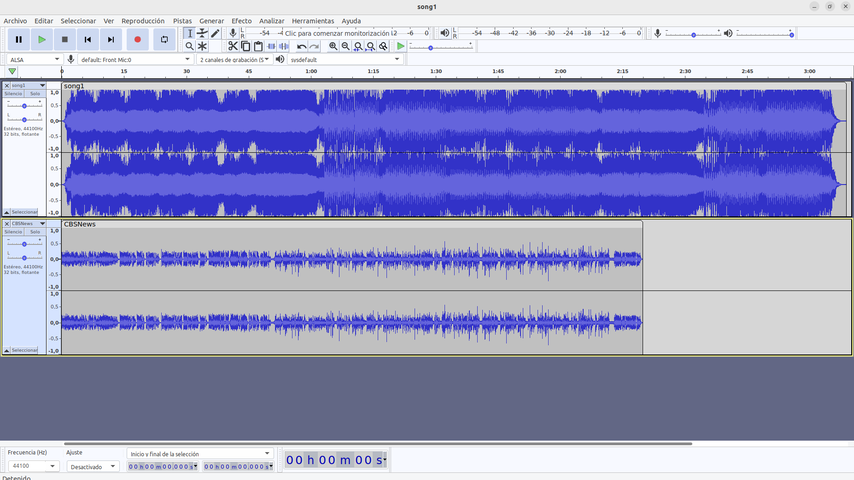Click Seleccionar button on song1 track
The image size is (854, 480).
(x=24, y=212)
